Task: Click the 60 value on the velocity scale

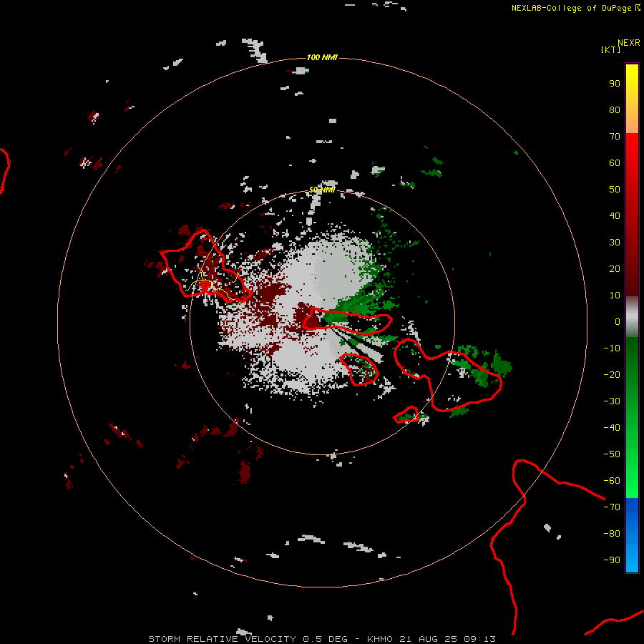Action: (x=615, y=162)
